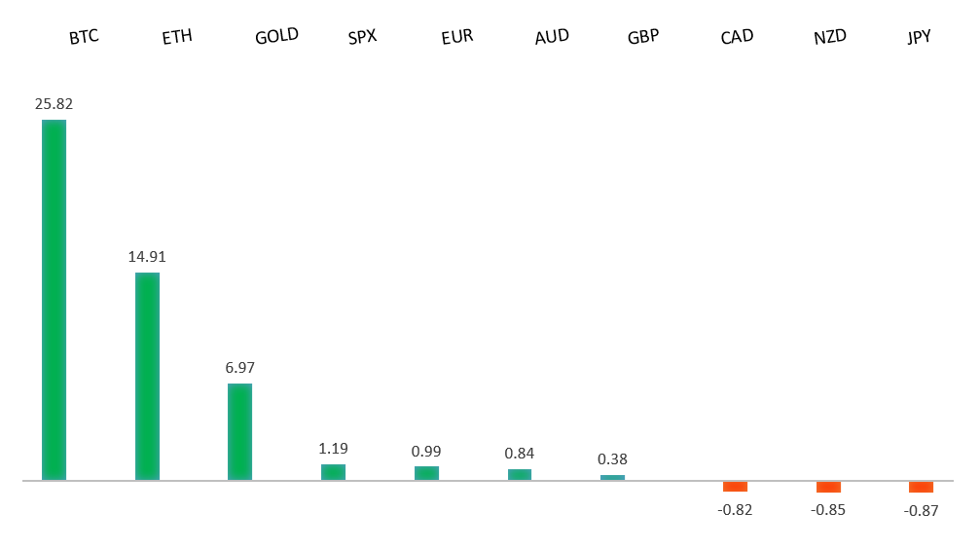
Task: Click the red CAD negative bar
Action: 735,487
